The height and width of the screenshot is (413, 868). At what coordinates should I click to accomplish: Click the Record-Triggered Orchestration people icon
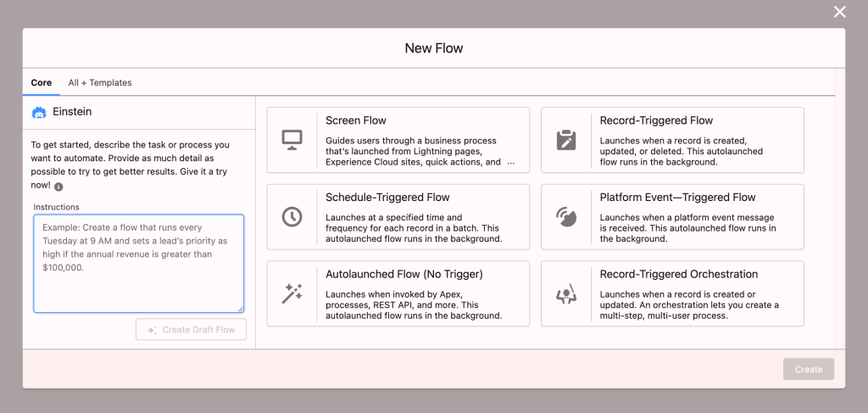click(x=565, y=293)
